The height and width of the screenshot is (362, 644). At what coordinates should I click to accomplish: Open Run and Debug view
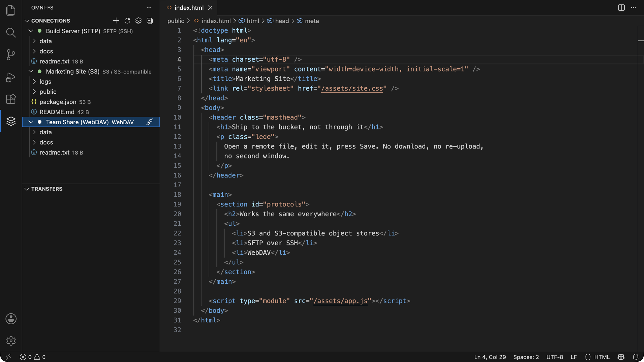(x=11, y=77)
